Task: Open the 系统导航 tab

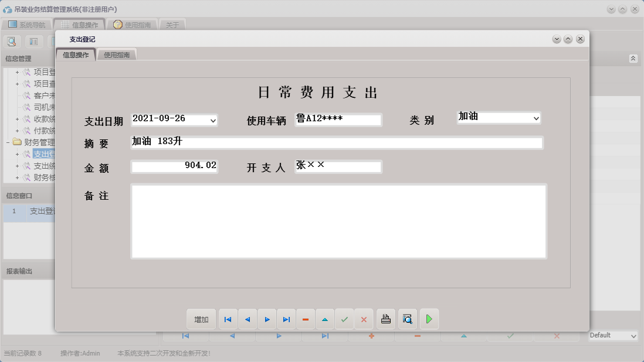Action: point(28,24)
